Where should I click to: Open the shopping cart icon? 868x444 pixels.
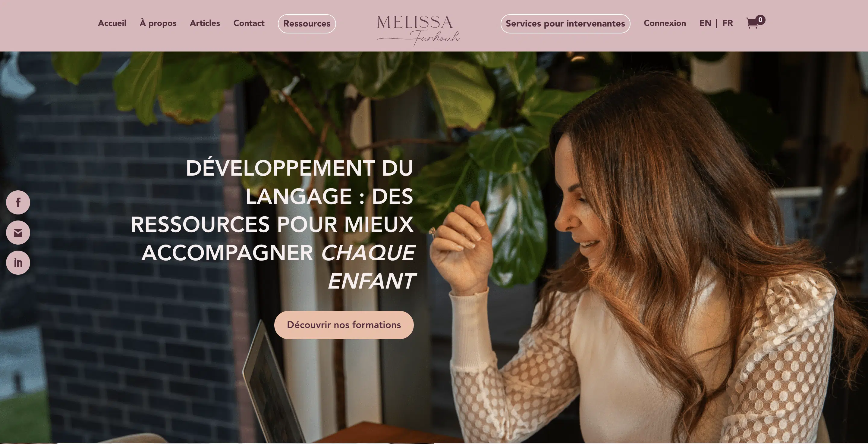tap(752, 23)
